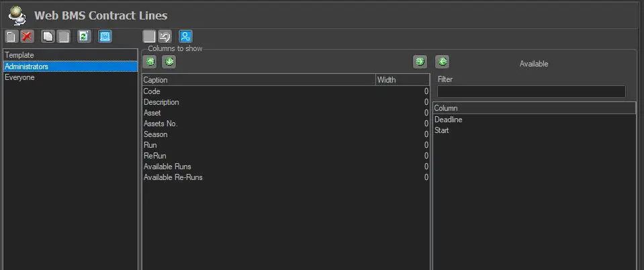Click the new template page icon
The image size is (644, 270).
coord(11,37)
